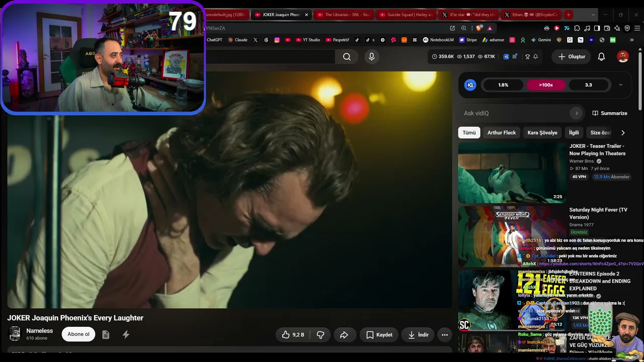Select the Kara Şövalye filter chip
644x362 pixels.
[542, 133]
